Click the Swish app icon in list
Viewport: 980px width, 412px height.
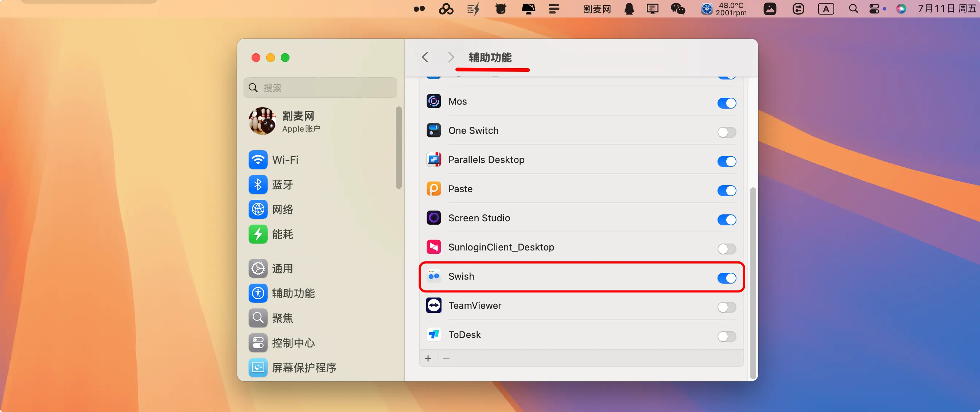coord(433,276)
